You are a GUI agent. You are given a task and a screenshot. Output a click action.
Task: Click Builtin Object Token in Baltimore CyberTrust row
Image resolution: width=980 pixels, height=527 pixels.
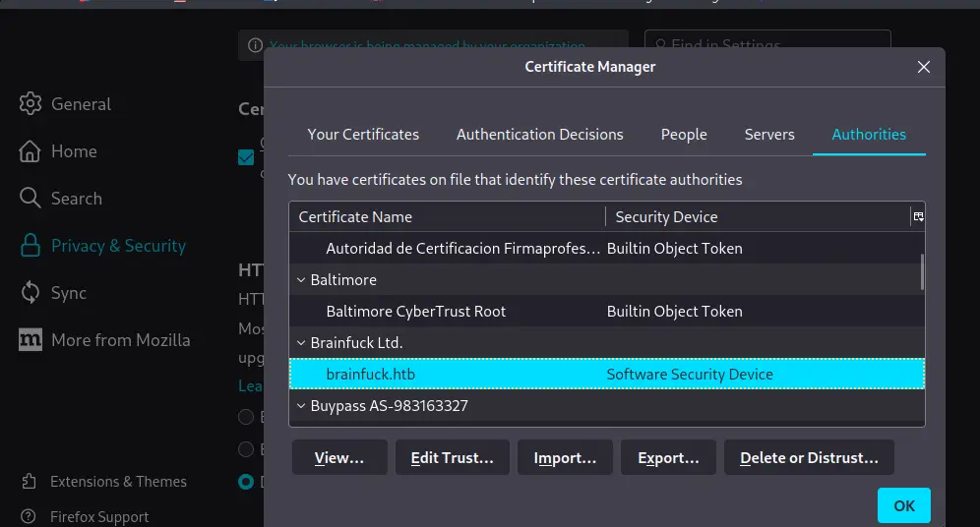click(674, 311)
